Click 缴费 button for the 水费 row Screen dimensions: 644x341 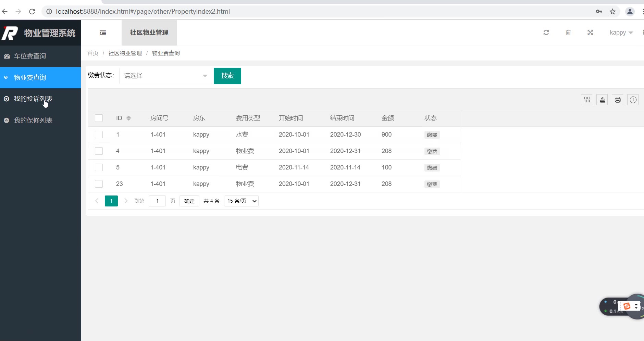[x=432, y=135]
